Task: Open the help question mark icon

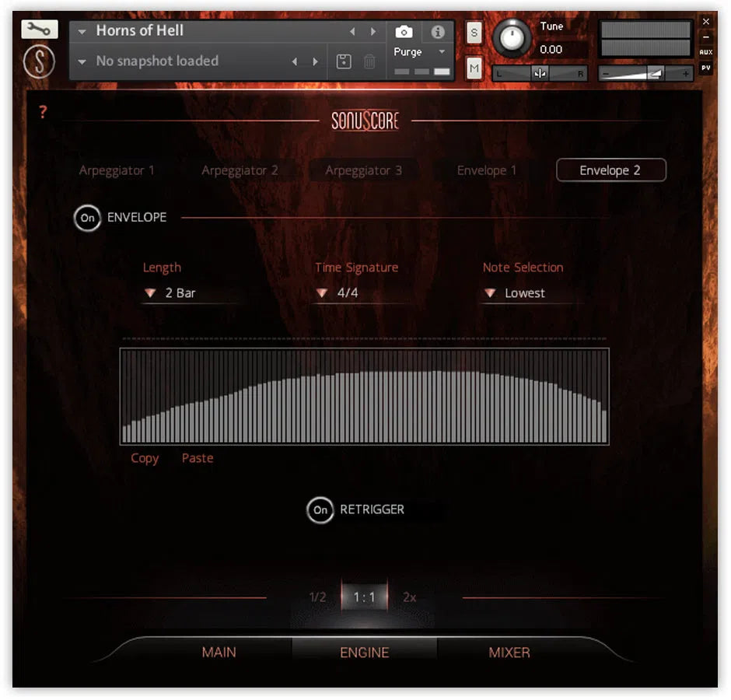Action: tap(43, 111)
